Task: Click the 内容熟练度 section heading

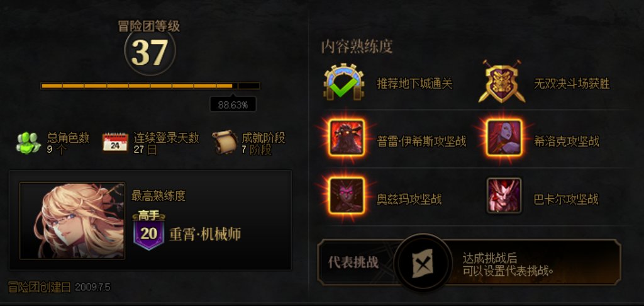Action: coord(357,47)
